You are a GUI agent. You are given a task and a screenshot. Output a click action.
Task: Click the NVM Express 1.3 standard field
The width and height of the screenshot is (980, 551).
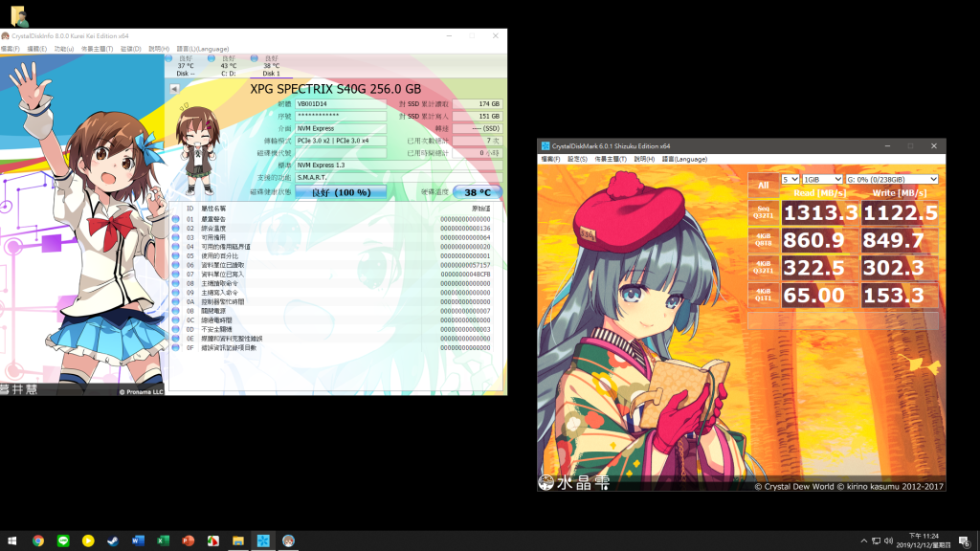click(x=399, y=165)
